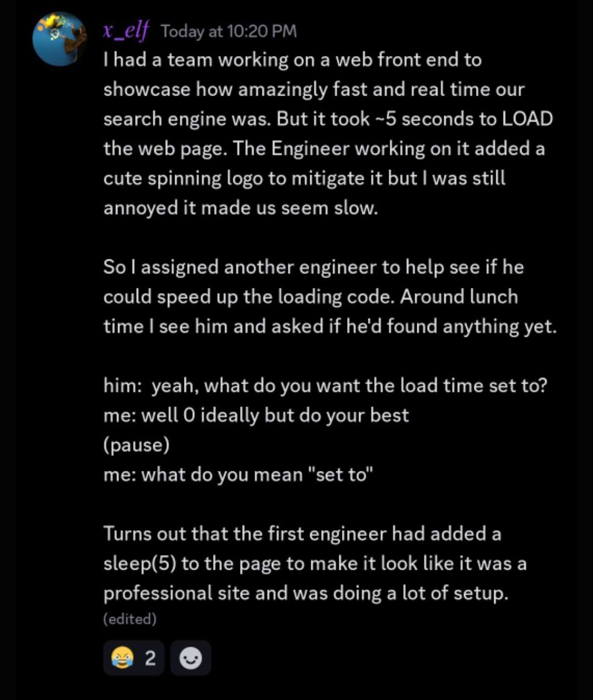593x700 pixels.
Task: Click the phrase "professional site"
Action: [177, 593]
